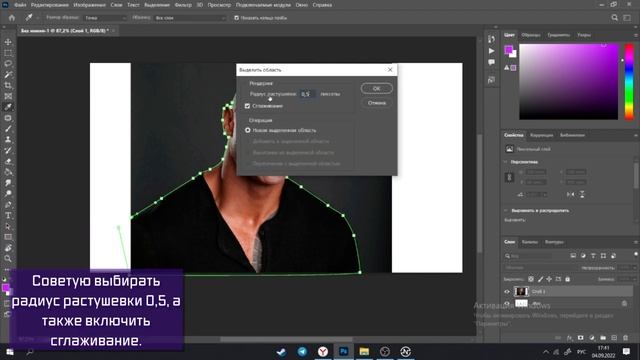Select the Magic Wand tool
Image resolution: width=640 pixels, height=360 pixels.
click(x=8, y=75)
